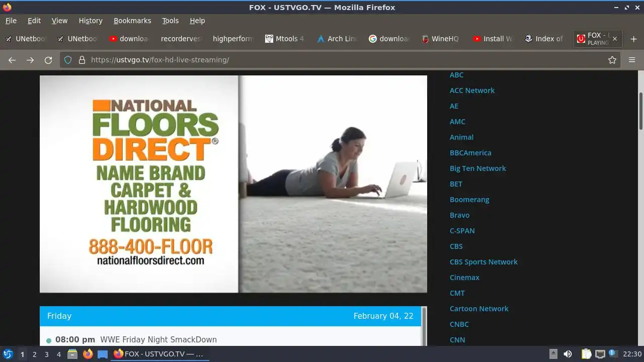This screenshot has height=362, width=644.
Task: Launch Firefox from the panel quicklaunch
Action: 88,354
